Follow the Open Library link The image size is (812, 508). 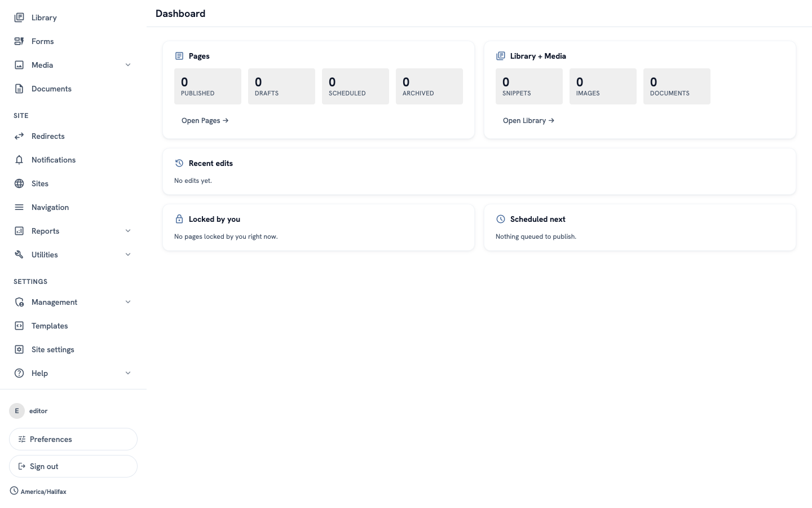529,120
